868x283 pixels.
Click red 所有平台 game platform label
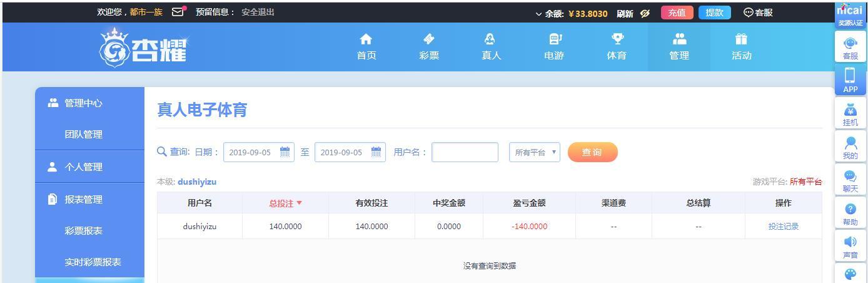[805, 182]
